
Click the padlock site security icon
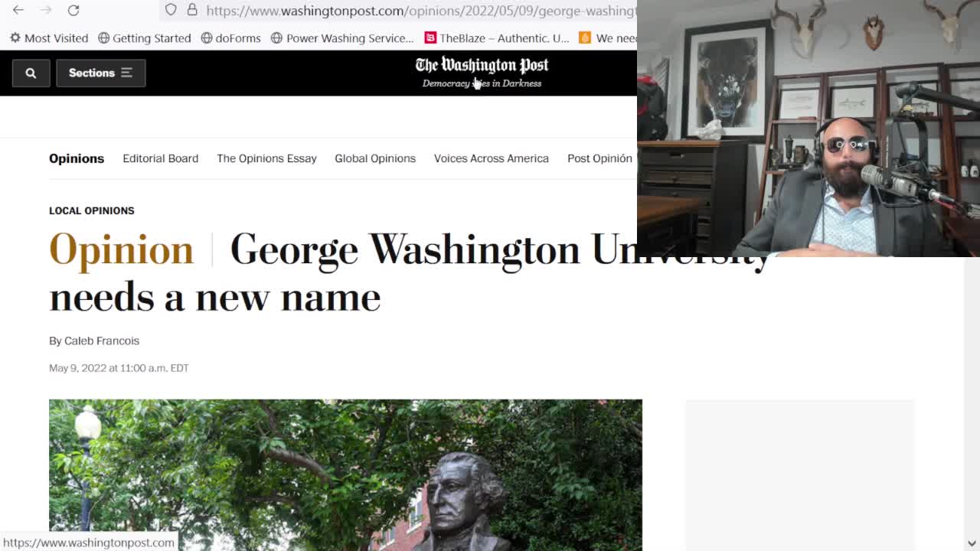[192, 10]
